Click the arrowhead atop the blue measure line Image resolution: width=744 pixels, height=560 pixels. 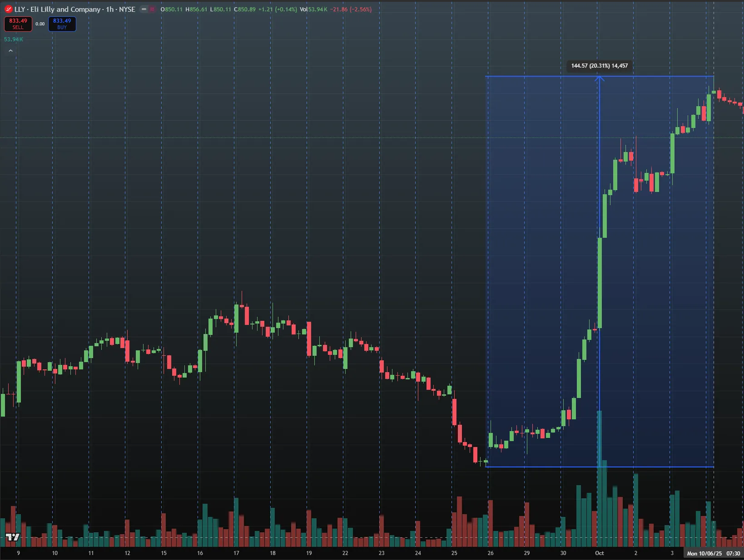[x=600, y=79]
